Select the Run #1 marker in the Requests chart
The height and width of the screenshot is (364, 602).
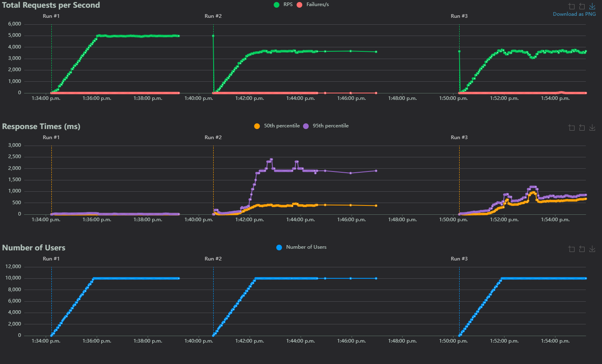point(51,16)
